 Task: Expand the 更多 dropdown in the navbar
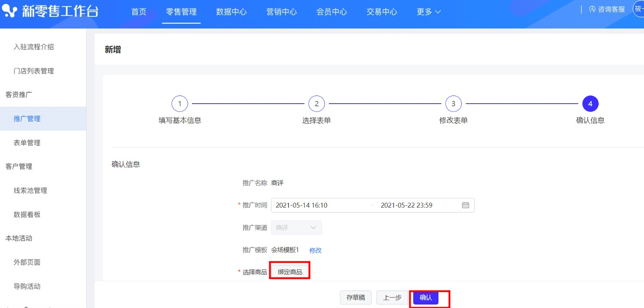tap(428, 12)
